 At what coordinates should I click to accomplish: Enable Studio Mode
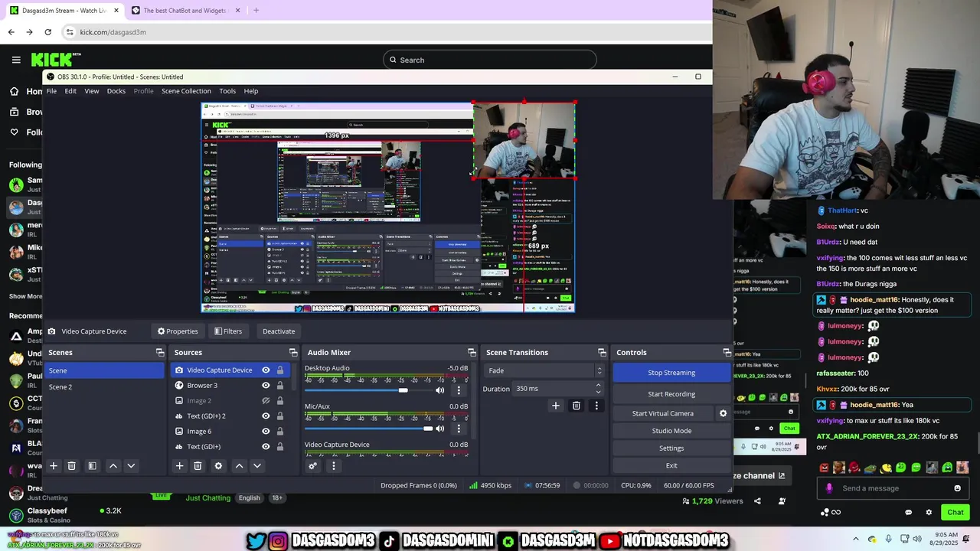671,431
